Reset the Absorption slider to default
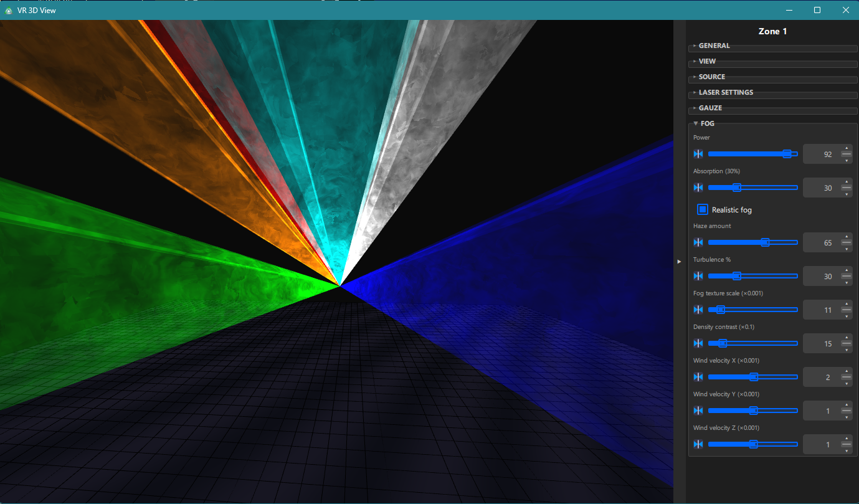859x504 pixels. click(698, 187)
